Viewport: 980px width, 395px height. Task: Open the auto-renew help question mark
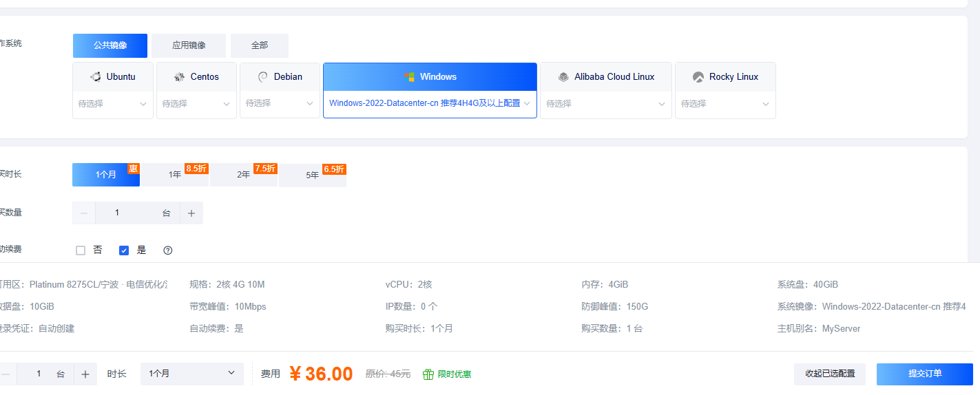click(x=168, y=250)
